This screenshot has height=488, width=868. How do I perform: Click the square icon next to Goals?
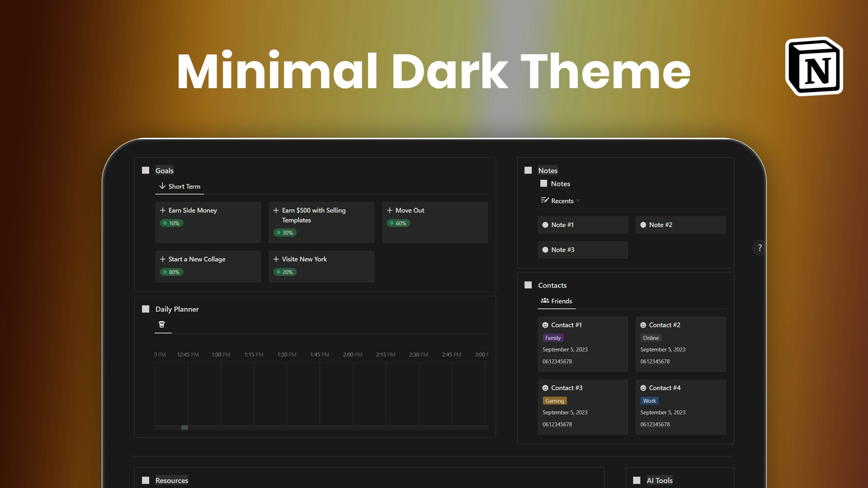click(x=146, y=170)
